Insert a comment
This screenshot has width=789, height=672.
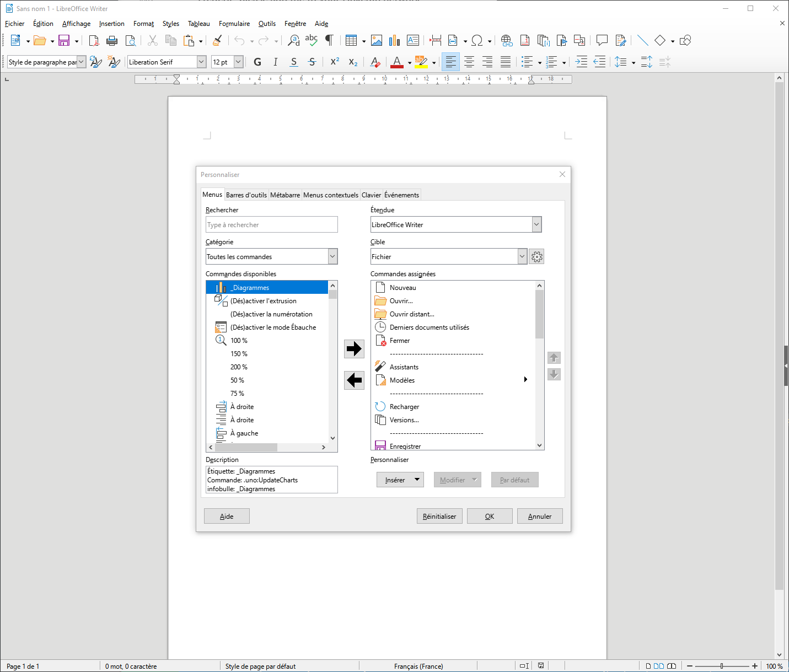pyautogui.click(x=601, y=40)
